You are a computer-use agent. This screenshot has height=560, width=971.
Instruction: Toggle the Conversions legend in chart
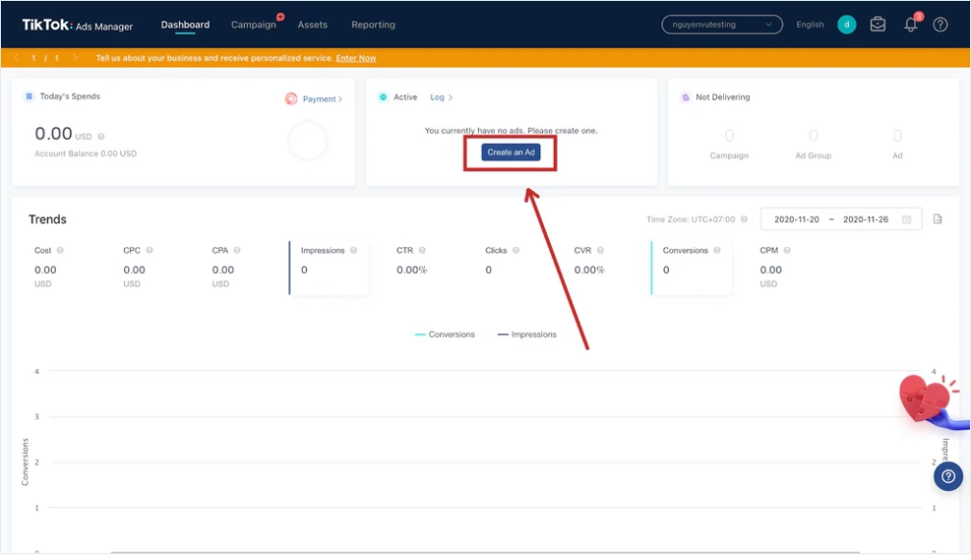tap(444, 334)
